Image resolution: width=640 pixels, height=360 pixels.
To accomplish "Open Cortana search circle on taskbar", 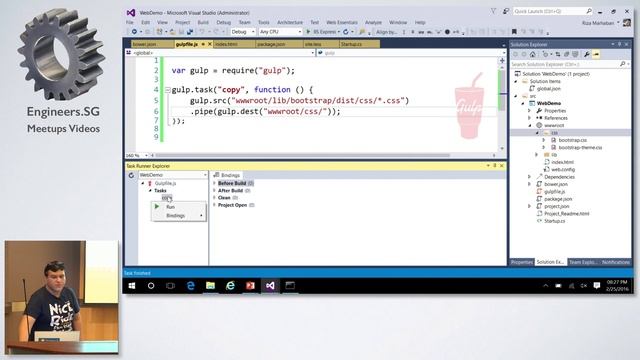I will pos(151,286).
